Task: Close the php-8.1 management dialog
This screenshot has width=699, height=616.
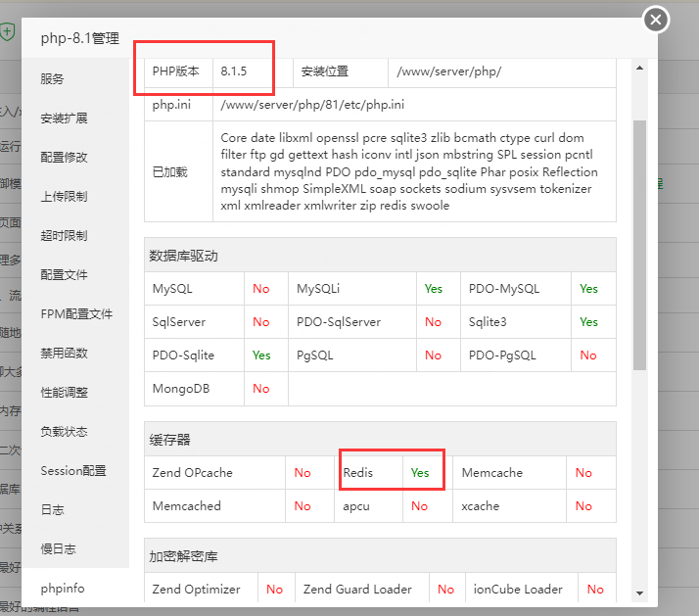Action: pyautogui.click(x=656, y=20)
